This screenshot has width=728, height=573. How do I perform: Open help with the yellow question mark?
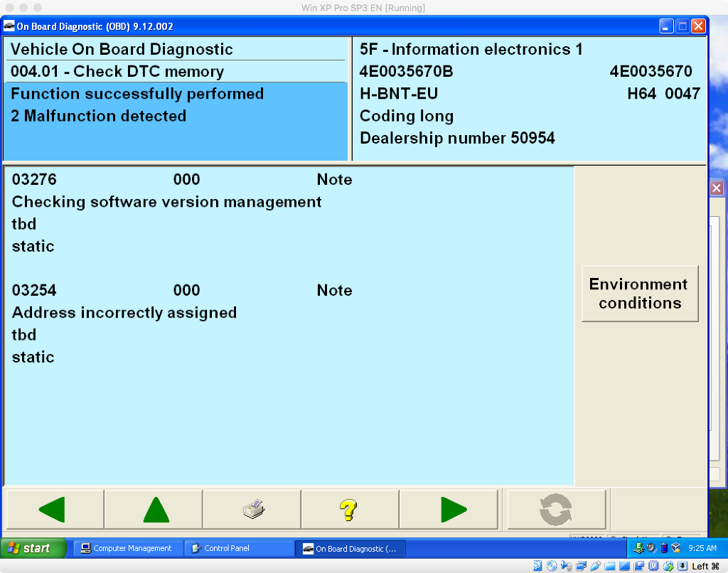tap(350, 510)
